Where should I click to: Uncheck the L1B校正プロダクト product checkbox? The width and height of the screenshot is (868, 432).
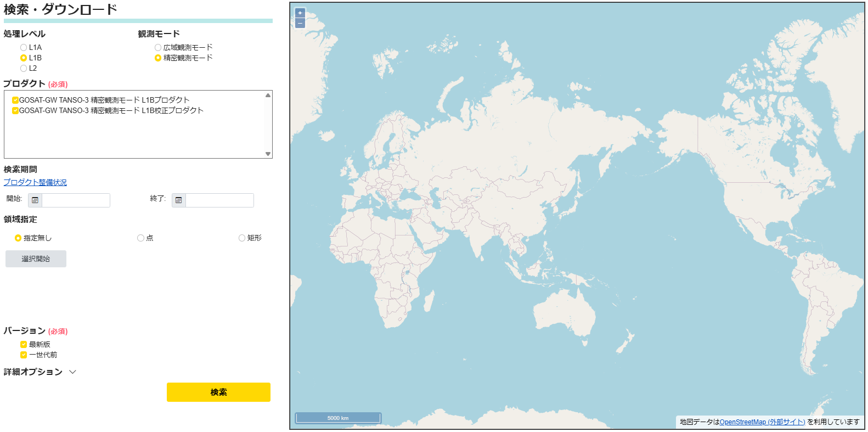[x=15, y=111]
